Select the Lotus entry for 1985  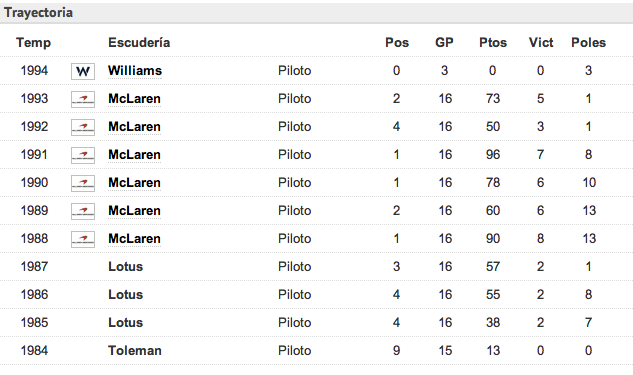pos(126,323)
